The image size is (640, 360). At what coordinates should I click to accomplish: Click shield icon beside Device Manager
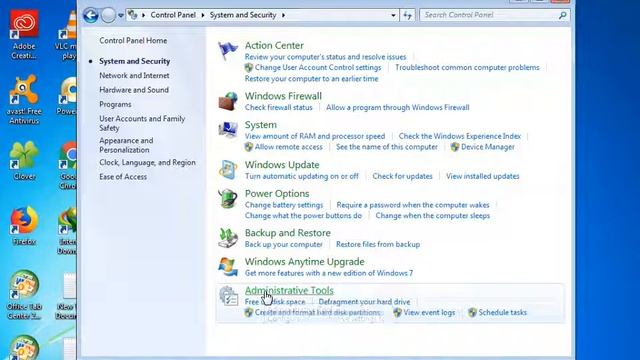[x=455, y=147]
